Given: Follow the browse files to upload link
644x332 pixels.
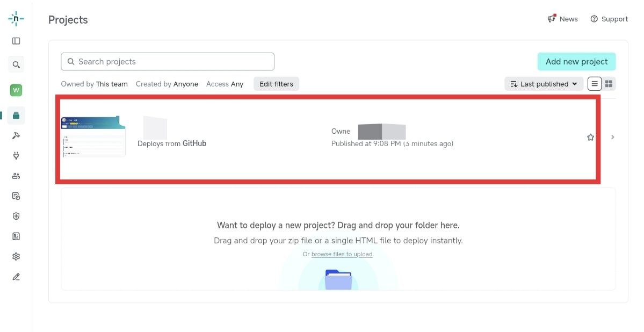Looking at the screenshot, I should [x=342, y=254].
